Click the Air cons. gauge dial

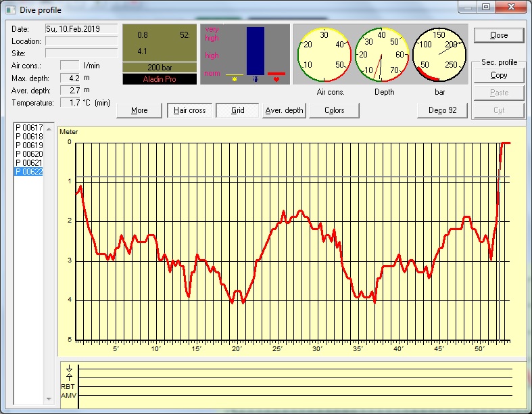324,55
